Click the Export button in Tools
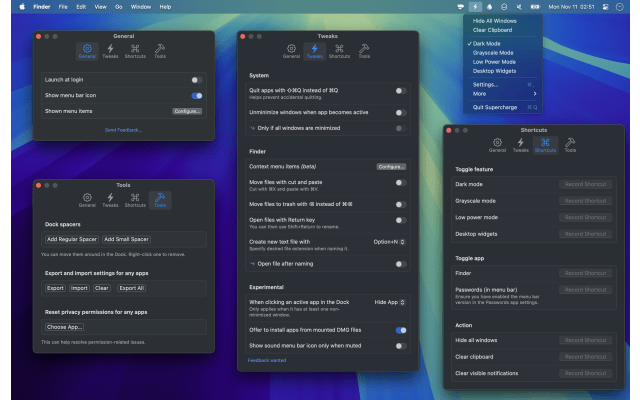 (55, 288)
